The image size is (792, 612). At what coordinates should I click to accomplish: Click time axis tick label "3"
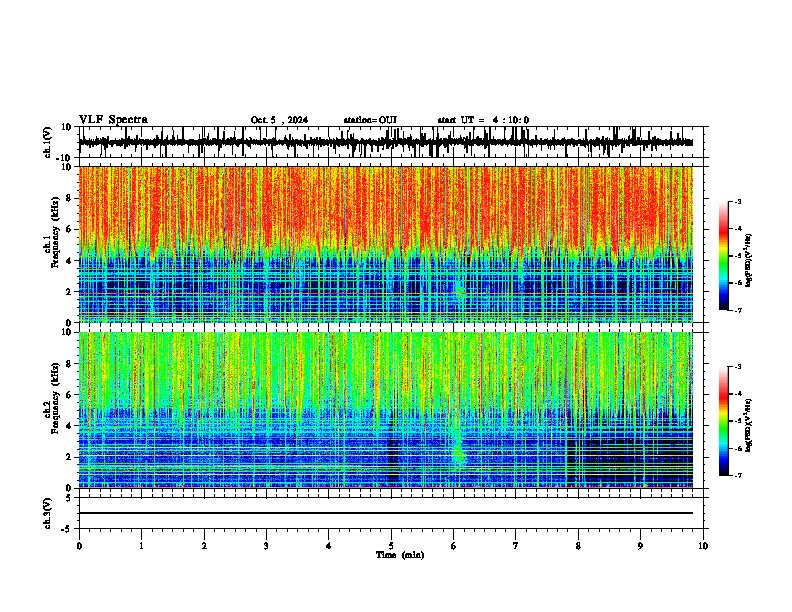(266, 546)
